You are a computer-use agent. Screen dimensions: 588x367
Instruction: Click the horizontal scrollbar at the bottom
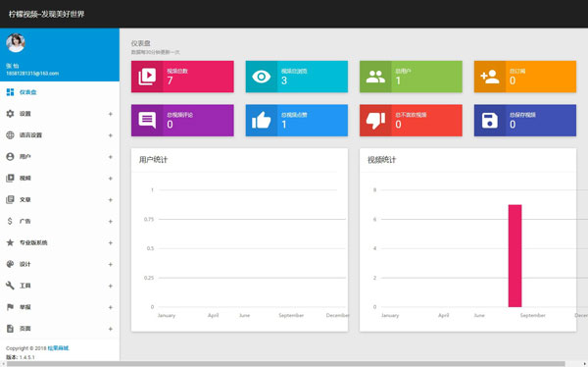tap(286, 364)
